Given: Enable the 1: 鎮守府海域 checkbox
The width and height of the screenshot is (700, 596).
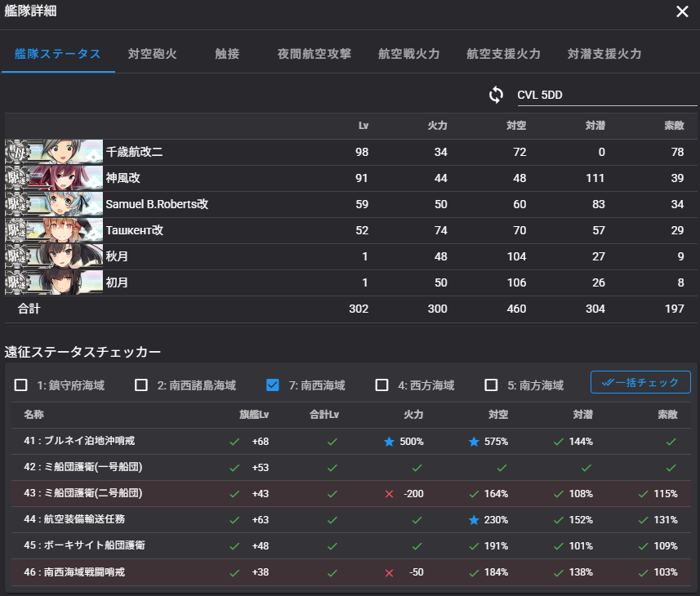Looking at the screenshot, I should (x=21, y=385).
